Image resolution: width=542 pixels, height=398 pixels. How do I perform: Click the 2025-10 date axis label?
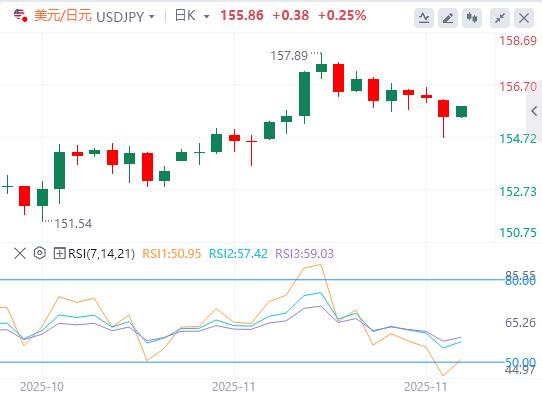coord(42,387)
